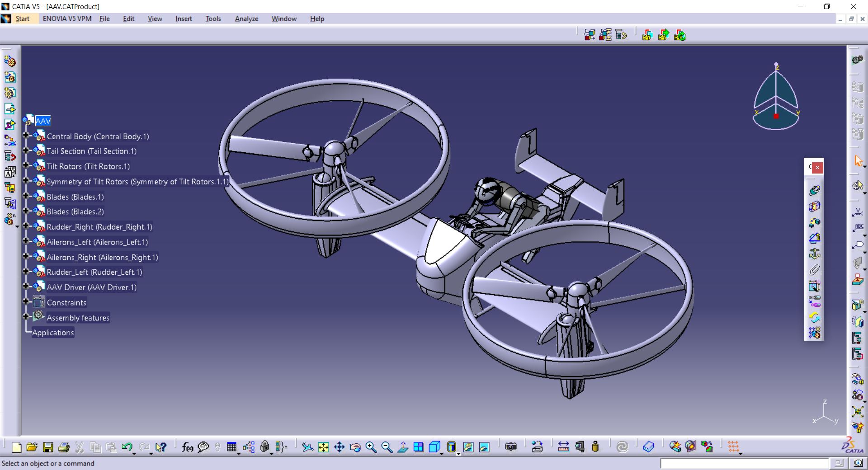
Task: Select Rudder_Left (Rudder_Left.1) in tree
Action: click(94, 272)
